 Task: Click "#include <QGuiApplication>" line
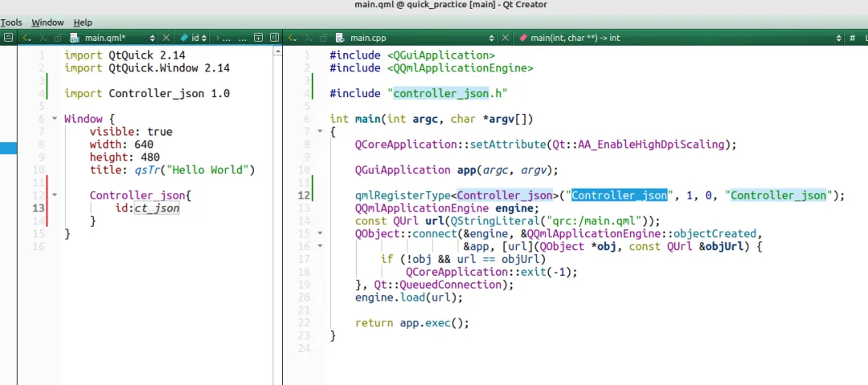coord(412,55)
